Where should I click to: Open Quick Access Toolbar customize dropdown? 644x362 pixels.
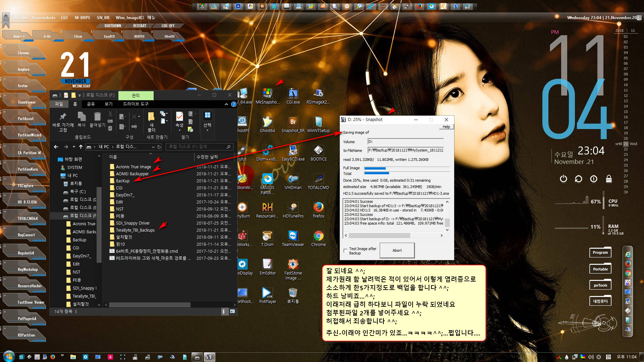tap(79, 95)
